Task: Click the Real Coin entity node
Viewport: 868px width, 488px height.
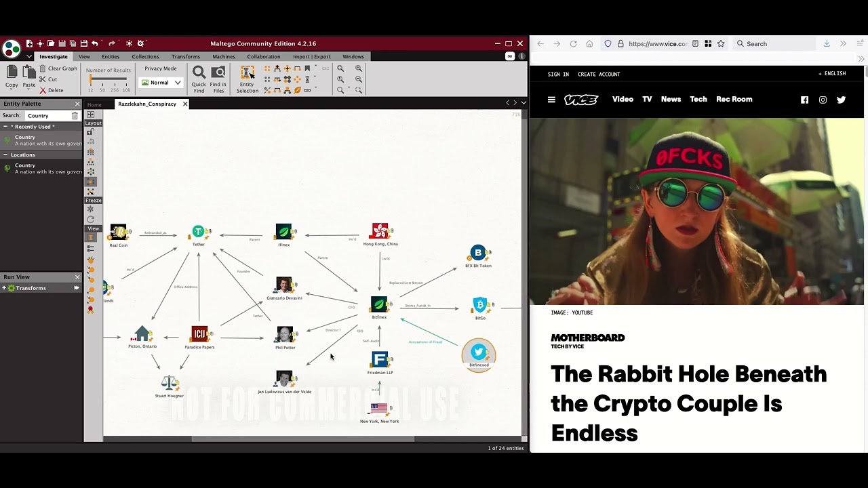Action: (x=119, y=232)
